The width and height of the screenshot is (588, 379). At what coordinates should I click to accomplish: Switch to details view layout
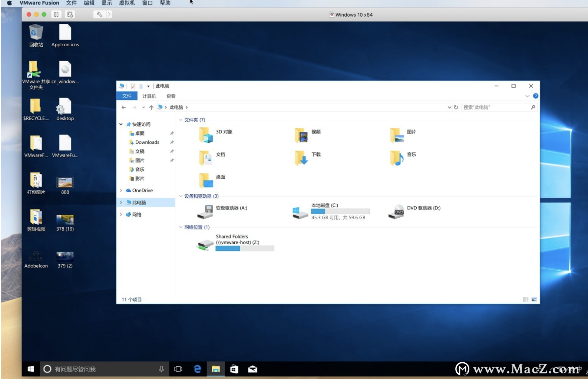526,299
